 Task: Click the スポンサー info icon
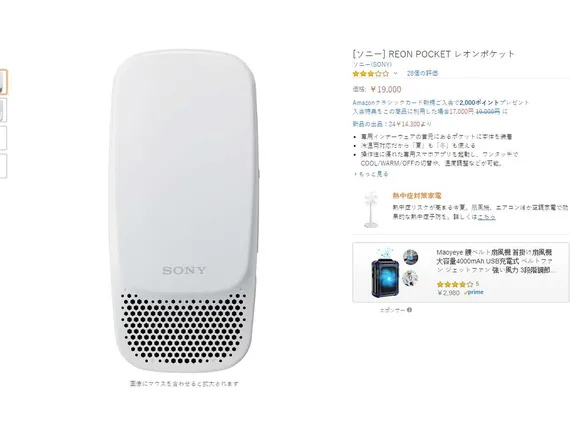409,310
